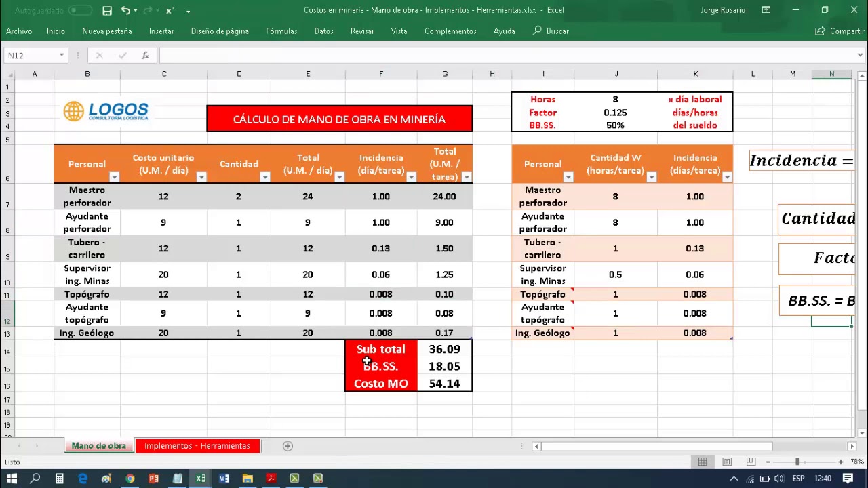Open Ribbon Display Options in the title bar
This screenshot has height=488, width=868.
coord(766,10)
